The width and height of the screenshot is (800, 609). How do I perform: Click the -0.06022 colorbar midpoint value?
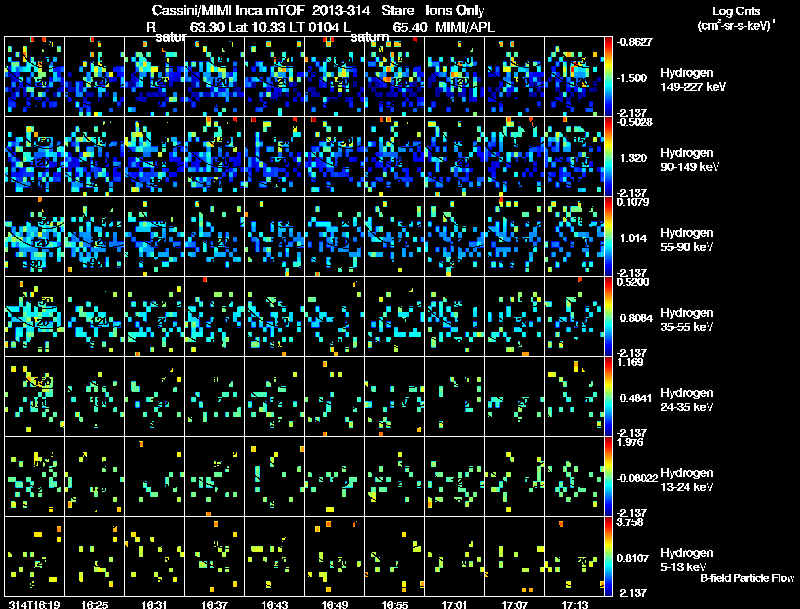click(x=637, y=478)
